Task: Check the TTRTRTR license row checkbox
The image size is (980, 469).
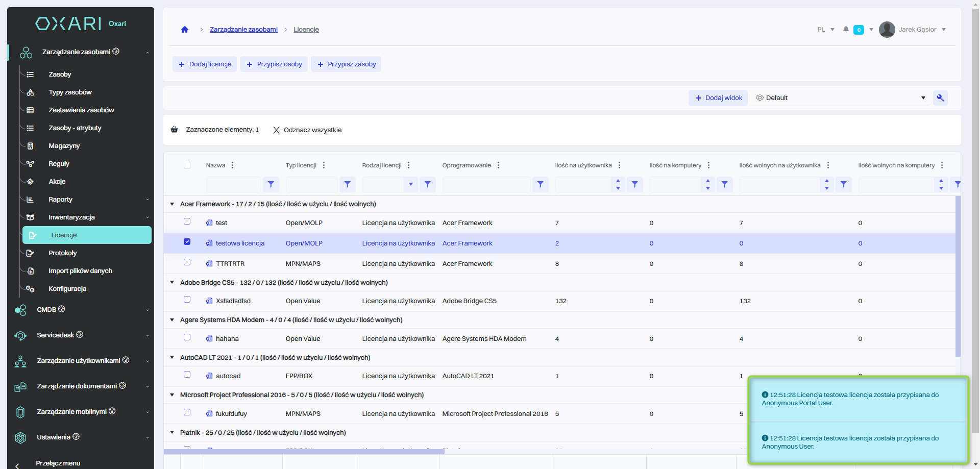Action: 187,262
